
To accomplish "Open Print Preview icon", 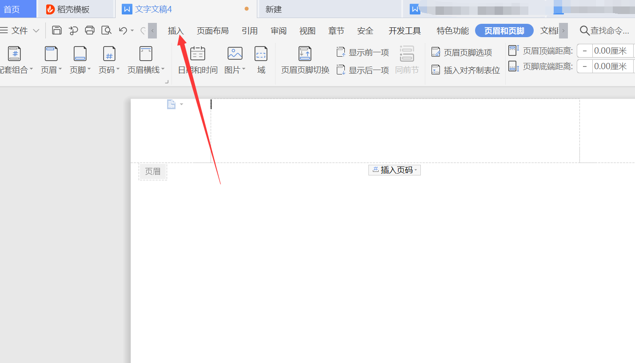I will [x=106, y=30].
